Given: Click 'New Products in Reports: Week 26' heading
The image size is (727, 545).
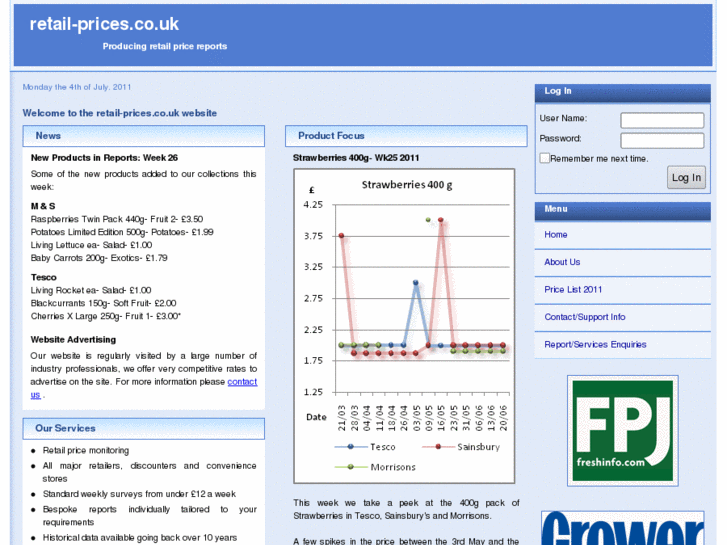Looking at the screenshot, I should point(104,158).
